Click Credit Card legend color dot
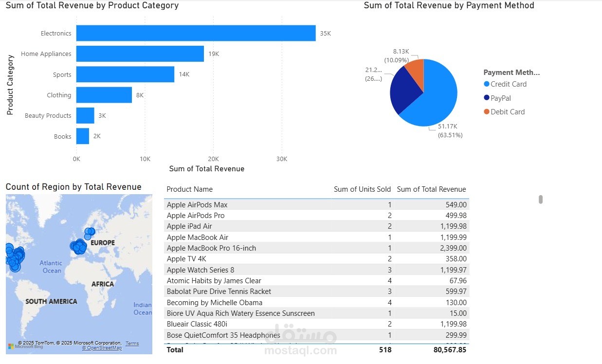602x364 pixels. click(487, 84)
